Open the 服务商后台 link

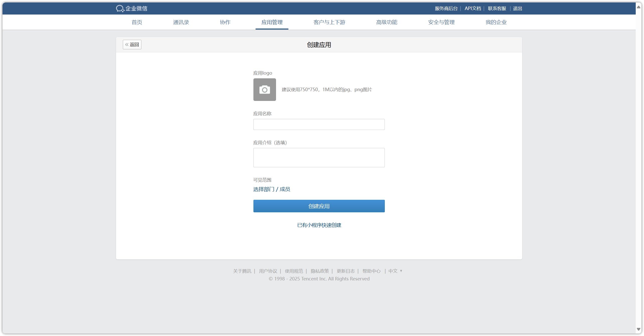(446, 9)
